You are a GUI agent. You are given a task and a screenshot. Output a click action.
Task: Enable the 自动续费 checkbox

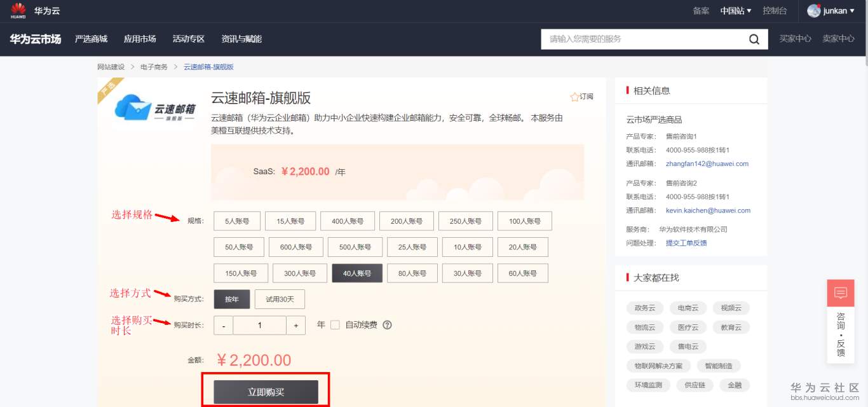(x=336, y=325)
